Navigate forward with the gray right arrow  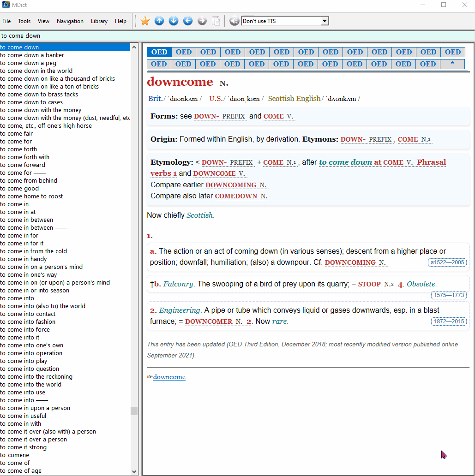(202, 21)
